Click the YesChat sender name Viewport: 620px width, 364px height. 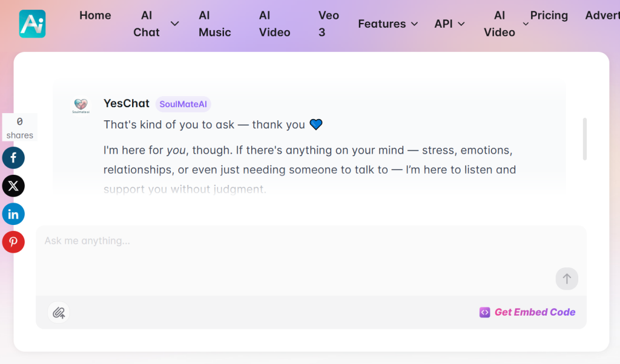[x=127, y=103]
